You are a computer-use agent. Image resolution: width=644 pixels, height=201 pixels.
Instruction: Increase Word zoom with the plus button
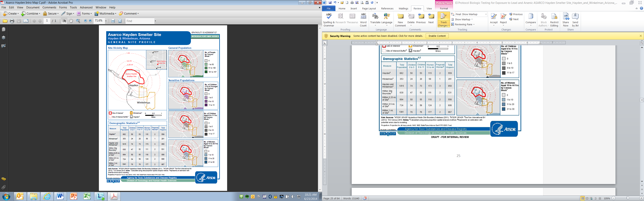tap(641, 198)
